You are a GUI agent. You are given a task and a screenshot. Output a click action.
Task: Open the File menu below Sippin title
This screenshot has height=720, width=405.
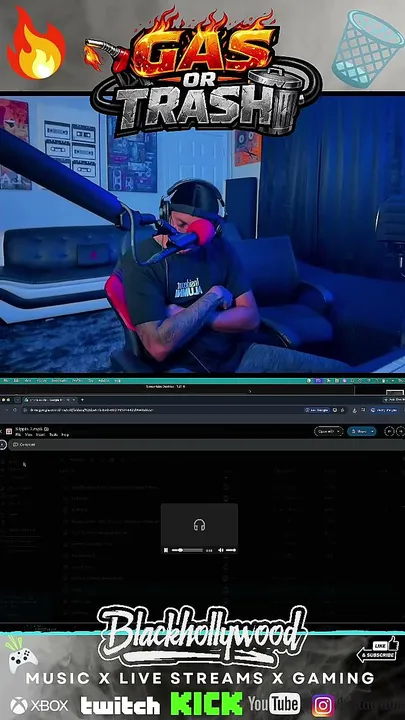[18, 434]
